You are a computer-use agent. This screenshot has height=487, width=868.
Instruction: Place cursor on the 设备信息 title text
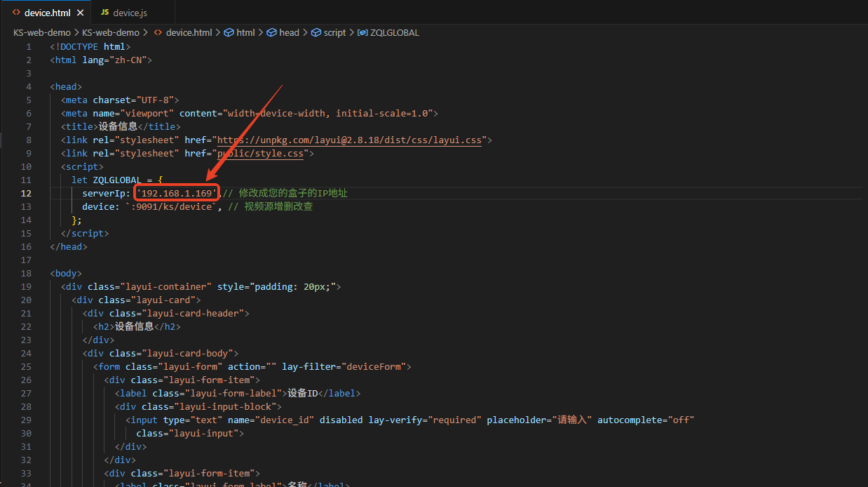(118, 127)
